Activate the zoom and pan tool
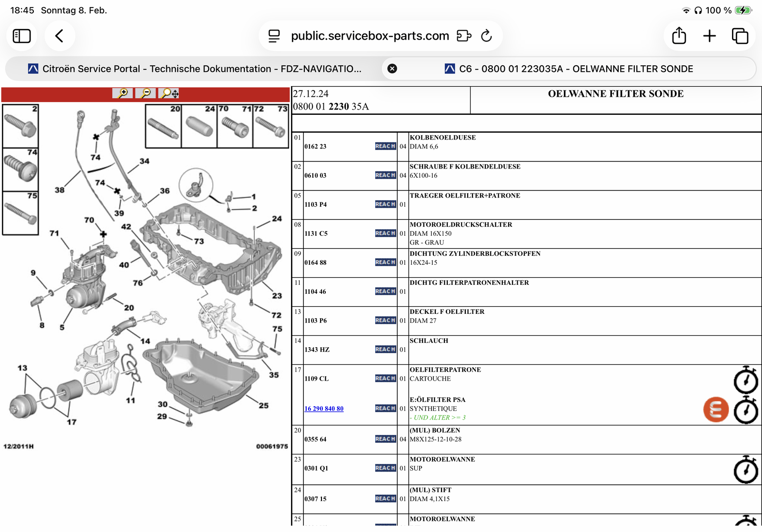This screenshot has width=762, height=532. pos(169,93)
